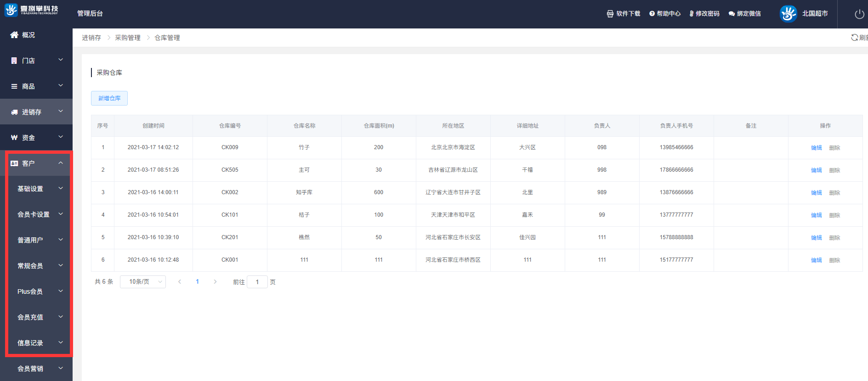Click the home icon beside 概况
This screenshot has height=381, width=868.
[14, 35]
